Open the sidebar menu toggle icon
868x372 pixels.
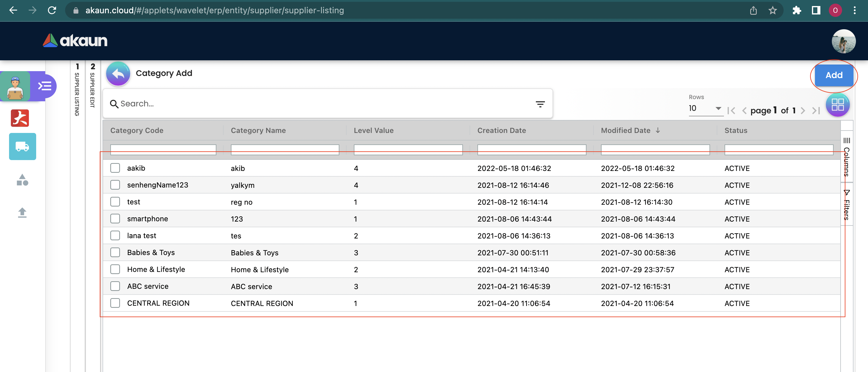pyautogui.click(x=44, y=86)
